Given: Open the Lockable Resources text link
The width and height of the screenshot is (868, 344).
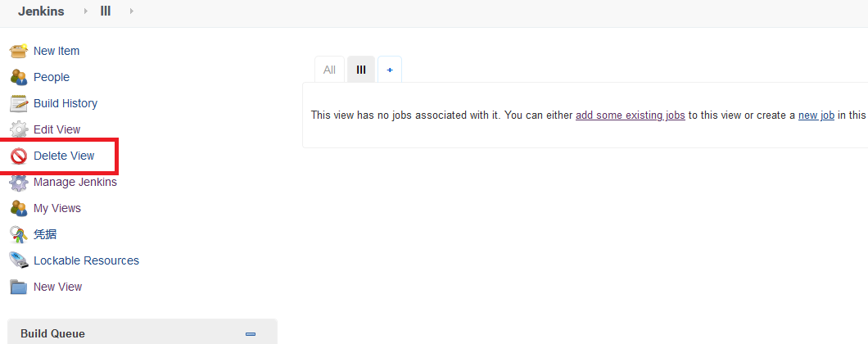Looking at the screenshot, I should [x=86, y=260].
